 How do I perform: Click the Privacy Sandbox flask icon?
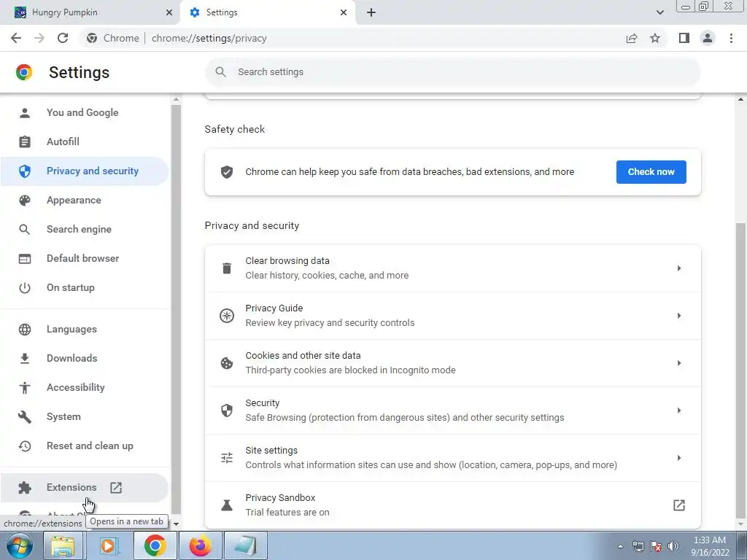coord(227,505)
